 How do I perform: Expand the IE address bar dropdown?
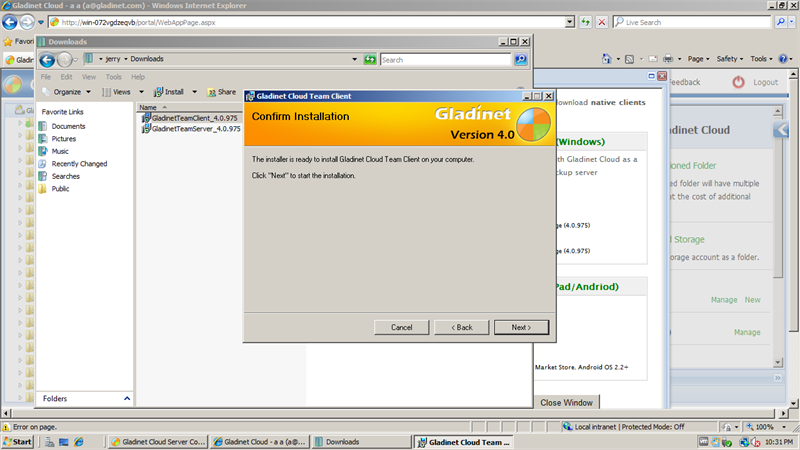pos(570,22)
